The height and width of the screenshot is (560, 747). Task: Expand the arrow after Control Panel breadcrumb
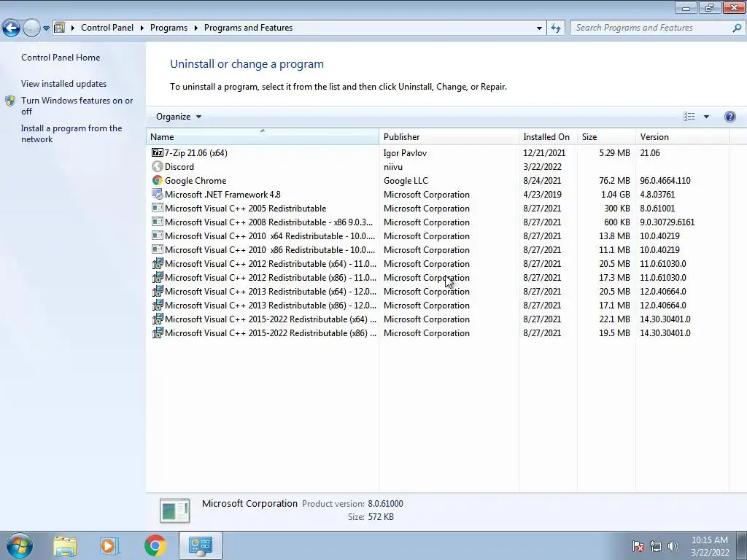tap(142, 28)
